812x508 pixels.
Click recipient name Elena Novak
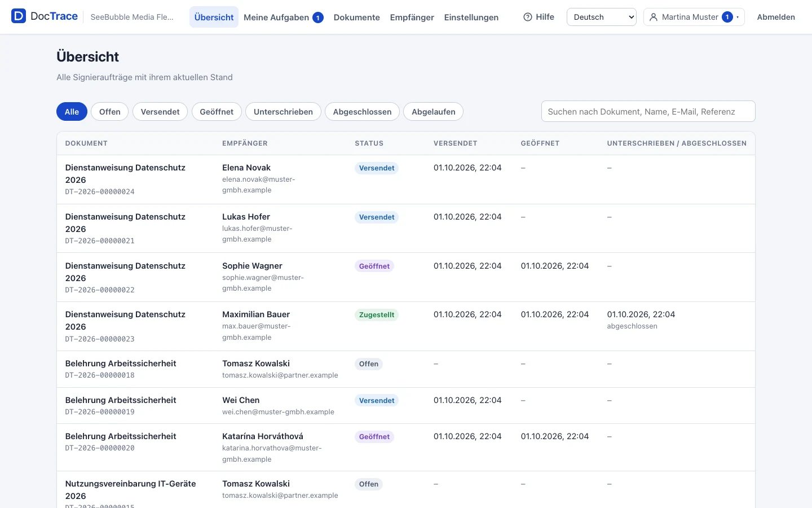pos(246,168)
